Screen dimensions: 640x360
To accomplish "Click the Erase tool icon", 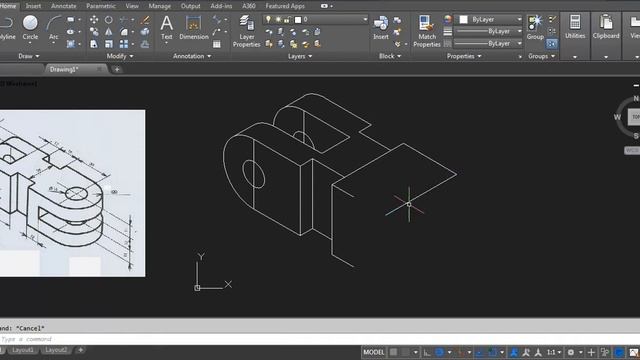I will tap(145, 20).
